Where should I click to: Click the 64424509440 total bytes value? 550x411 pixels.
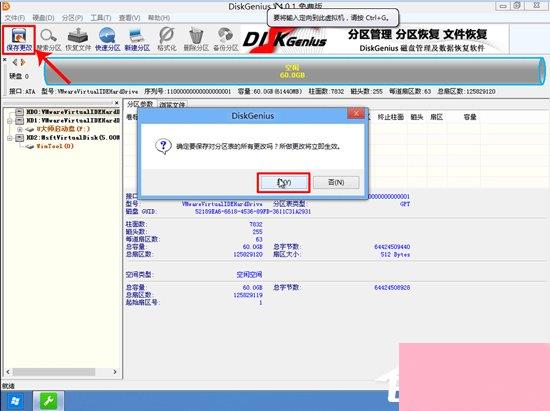[x=392, y=247]
